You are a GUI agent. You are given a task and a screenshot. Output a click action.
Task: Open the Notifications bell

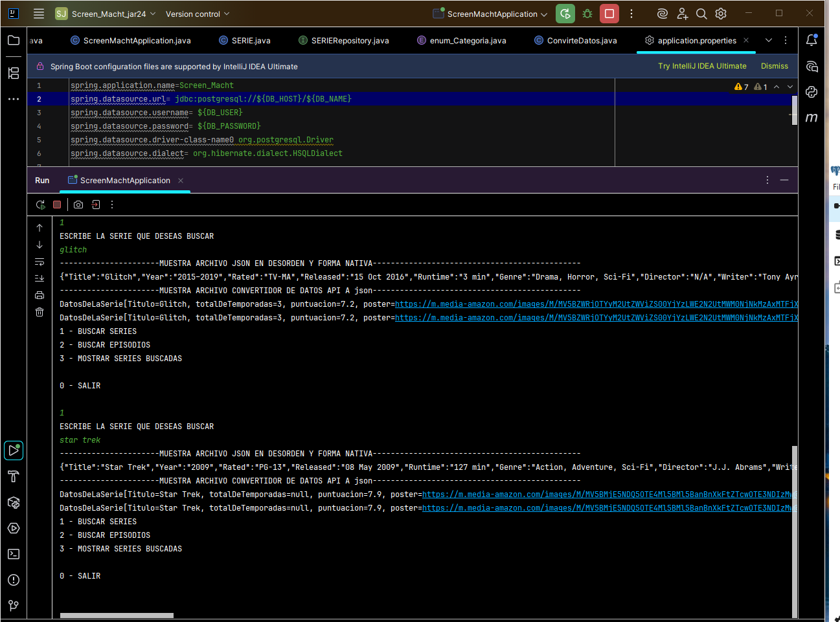click(812, 40)
